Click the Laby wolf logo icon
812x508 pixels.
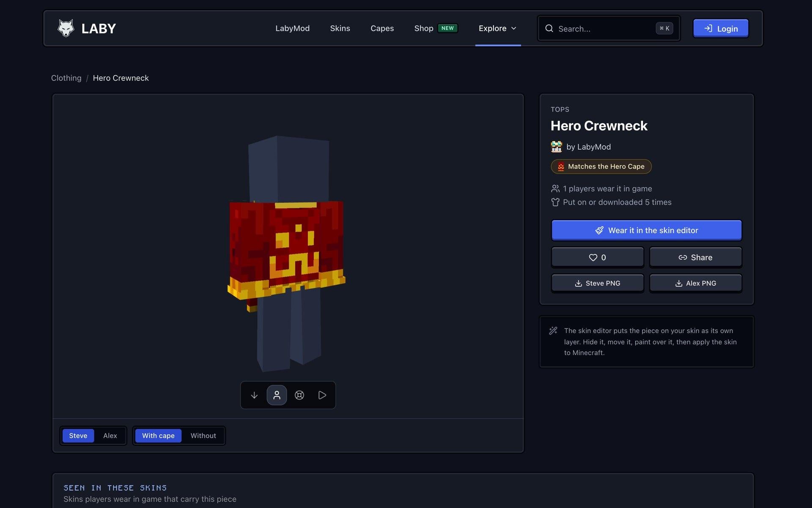(66, 28)
